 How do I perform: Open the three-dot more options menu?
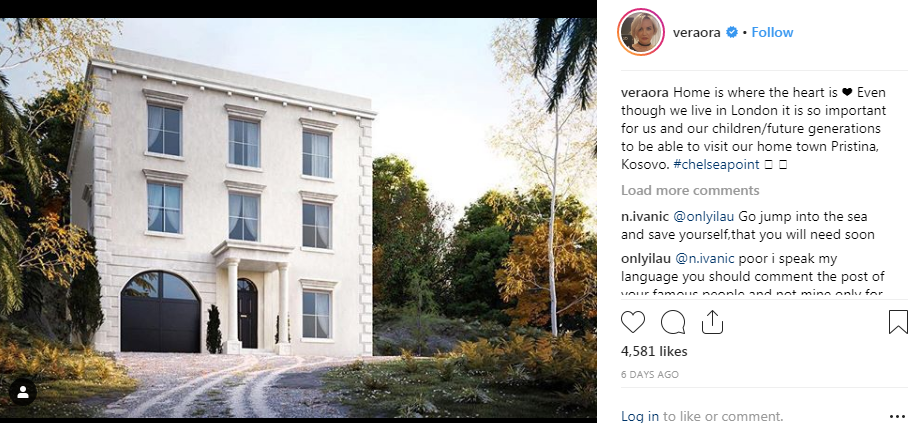tap(898, 417)
